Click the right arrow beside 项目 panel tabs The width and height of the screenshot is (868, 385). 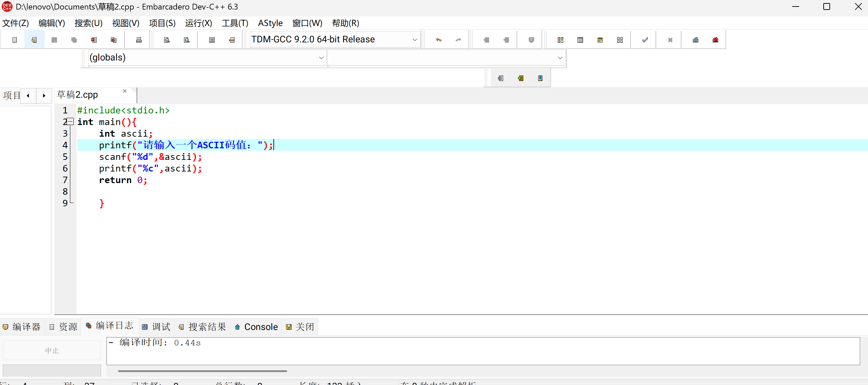pos(44,96)
